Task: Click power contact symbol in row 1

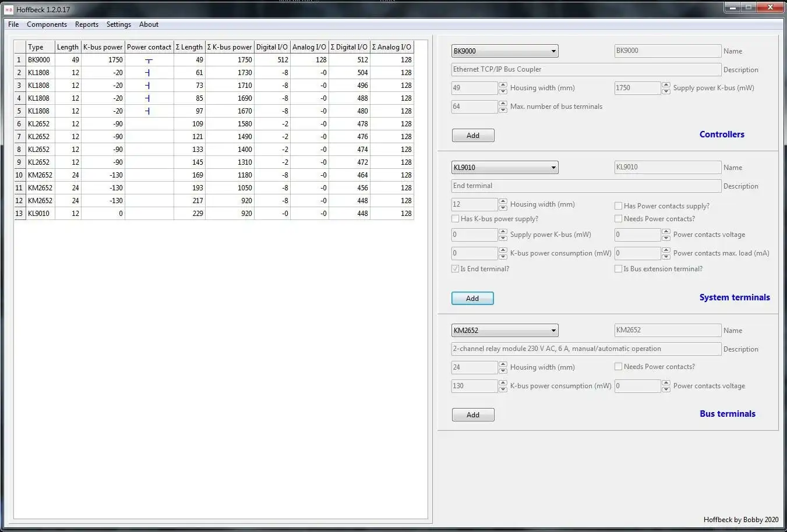Action: tap(149, 61)
